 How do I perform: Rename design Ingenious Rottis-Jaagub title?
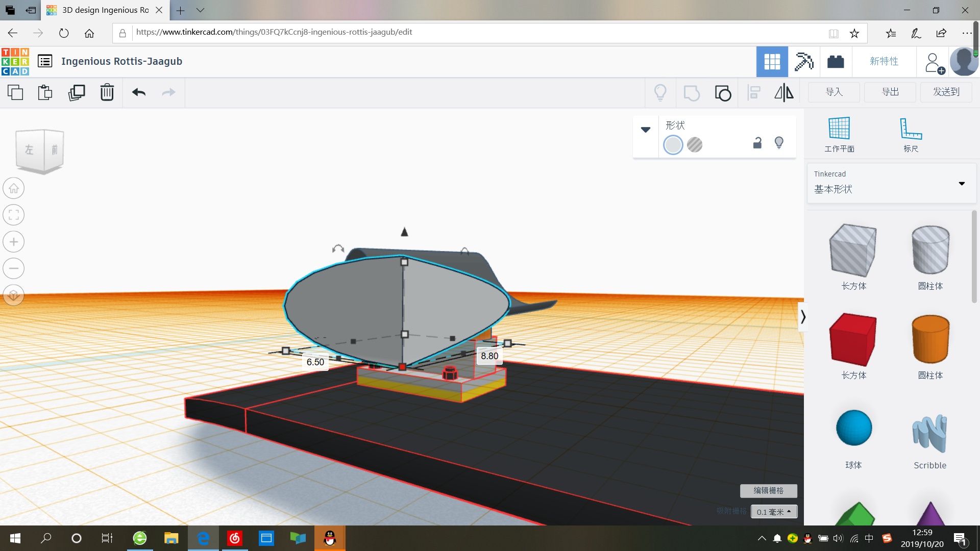(x=121, y=61)
